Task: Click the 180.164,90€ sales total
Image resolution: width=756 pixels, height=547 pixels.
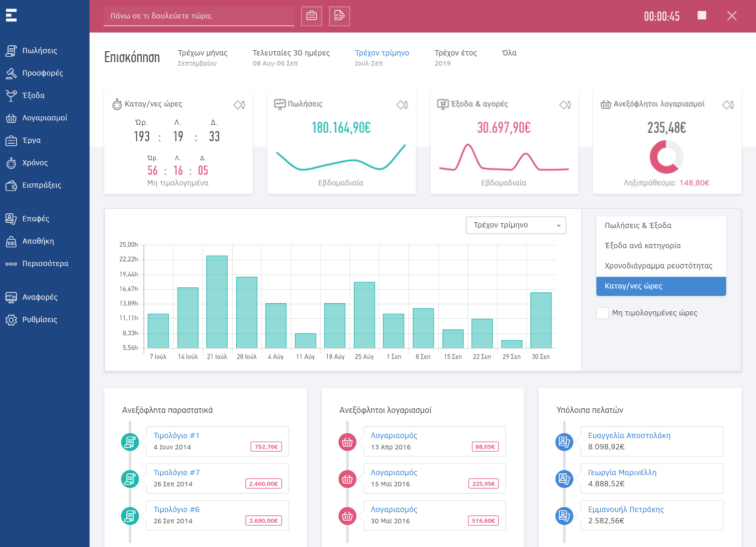Action: (341, 128)
